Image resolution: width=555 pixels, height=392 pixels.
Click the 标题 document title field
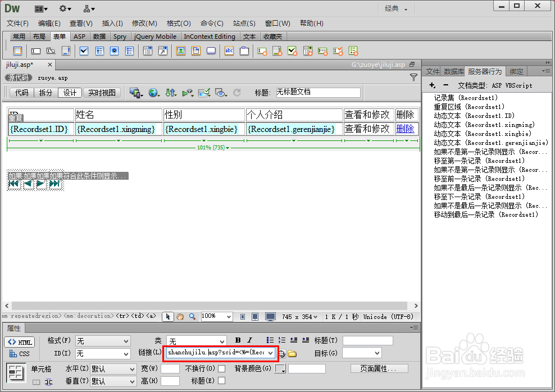coord(318,92)
